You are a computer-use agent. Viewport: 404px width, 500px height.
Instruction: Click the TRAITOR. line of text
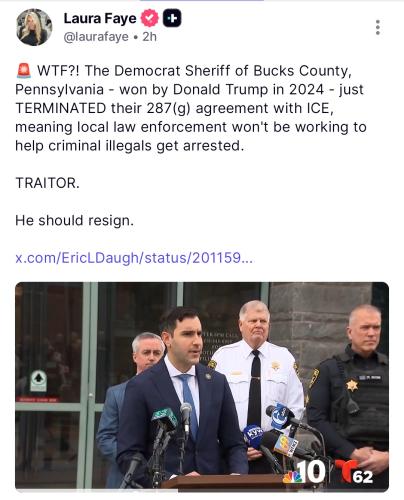48,183
